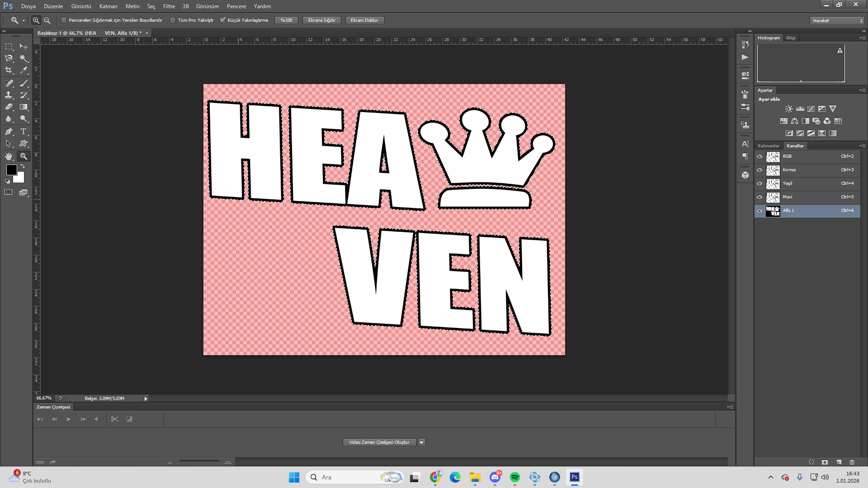Select the Brush tool
The width and height of the screenshot is (868, 488).
click(24, 83)
